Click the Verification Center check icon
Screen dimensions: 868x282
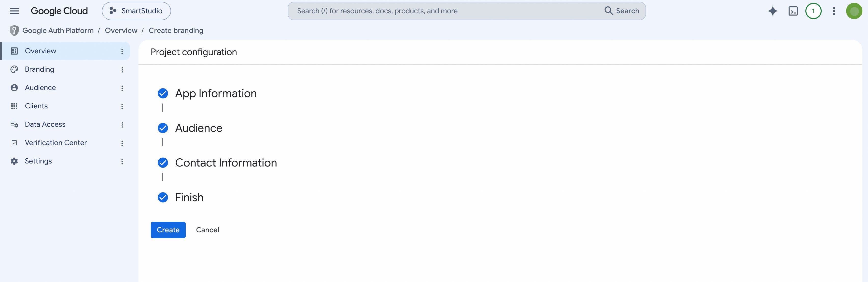pyautogui.click(x=14, y=143)
